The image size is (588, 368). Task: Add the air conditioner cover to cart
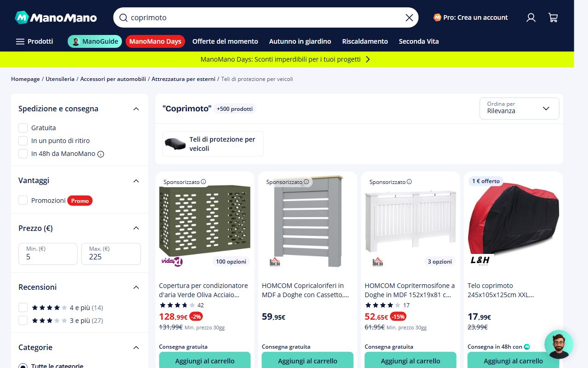pyautogui.click(x=205, y=360)
